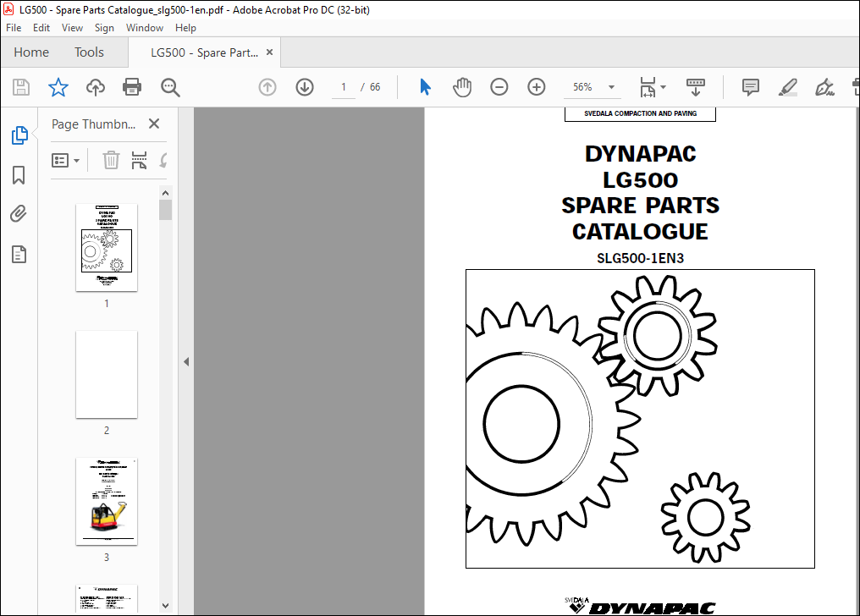The height and width of the screenshot is (616, 860).
Task: Zoom out with minus icon
Action: click(x=499, y=87)
